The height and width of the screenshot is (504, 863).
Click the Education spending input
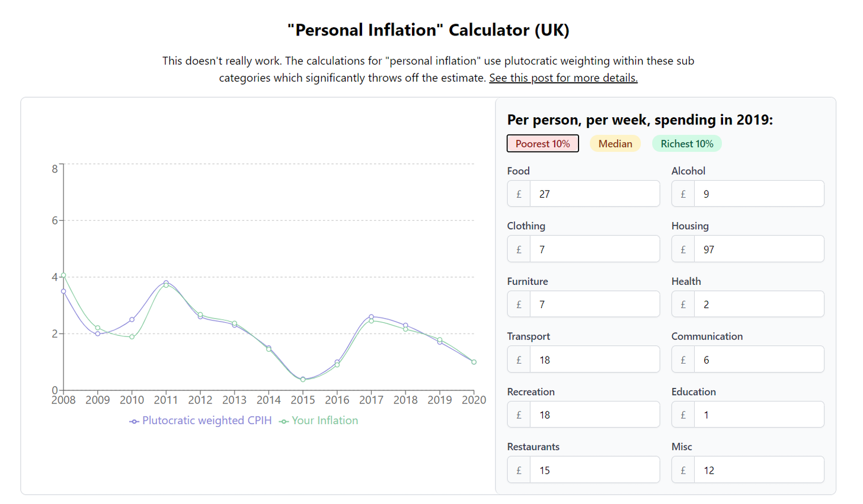tap(758, 415)
